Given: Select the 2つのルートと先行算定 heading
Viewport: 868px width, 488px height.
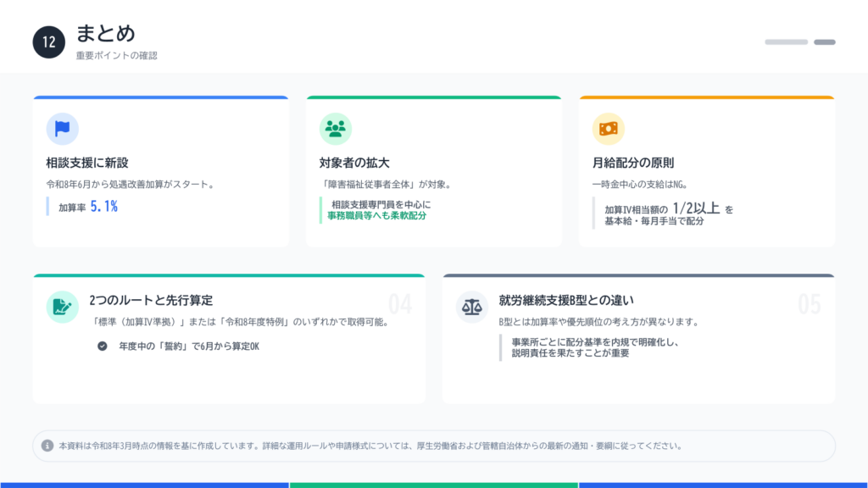Looking at the screenshot, I should (x=150, y=300).
